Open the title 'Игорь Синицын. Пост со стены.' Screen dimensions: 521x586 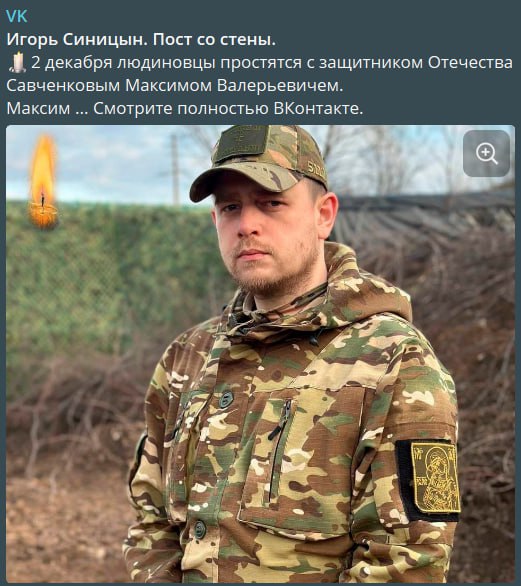click(141, 40)
